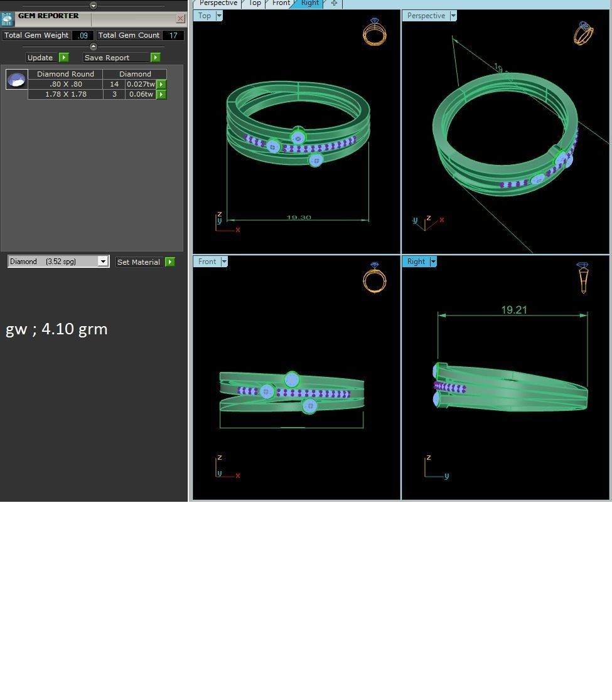Click ring orientation icon in Perspective viewport
The height and width of the screenshot is (700, 612).
click(x=583, y=33)
